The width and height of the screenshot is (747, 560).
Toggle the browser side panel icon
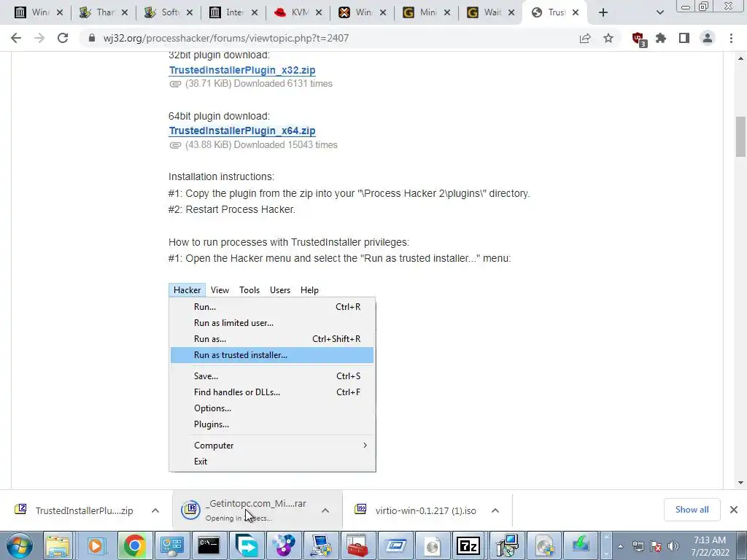click(x=684, y=38)
